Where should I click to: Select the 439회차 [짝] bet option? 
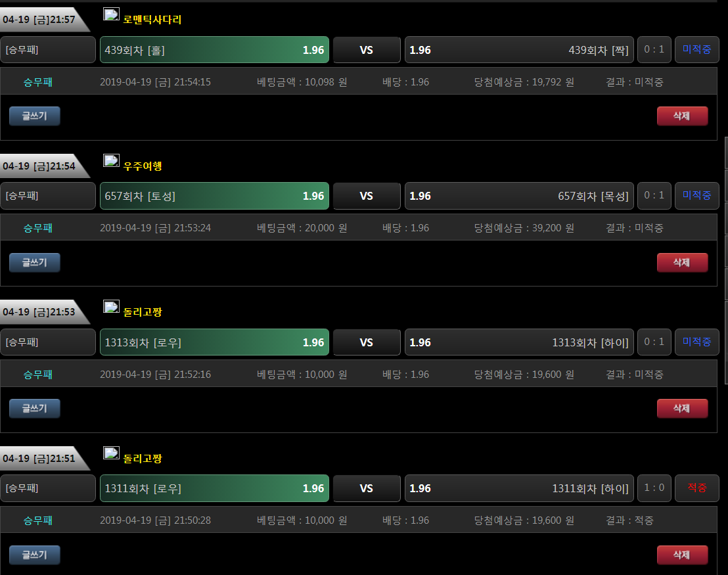click(519, 50)
